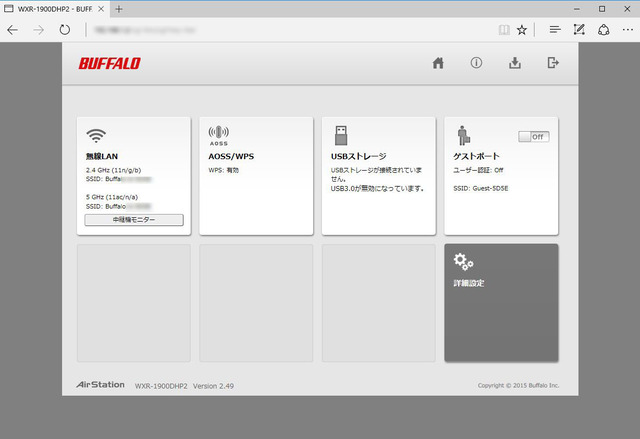The height and width of the screenshot is (439, 640).
Task: Click browser forward arrow
Action: coord(38,30)
